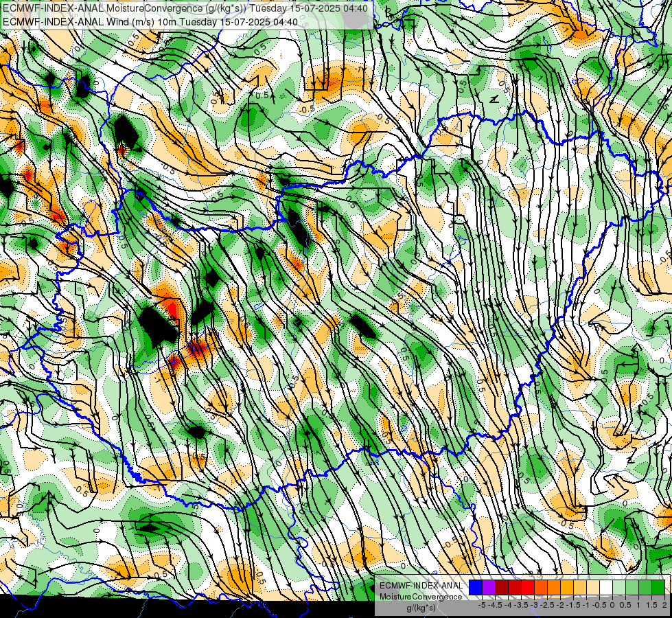The width and height of the screenshot is (672, 618).
Task: Select the palest cream-orange legend swatch
Action: pyautogui.click(x=593, y=587)
